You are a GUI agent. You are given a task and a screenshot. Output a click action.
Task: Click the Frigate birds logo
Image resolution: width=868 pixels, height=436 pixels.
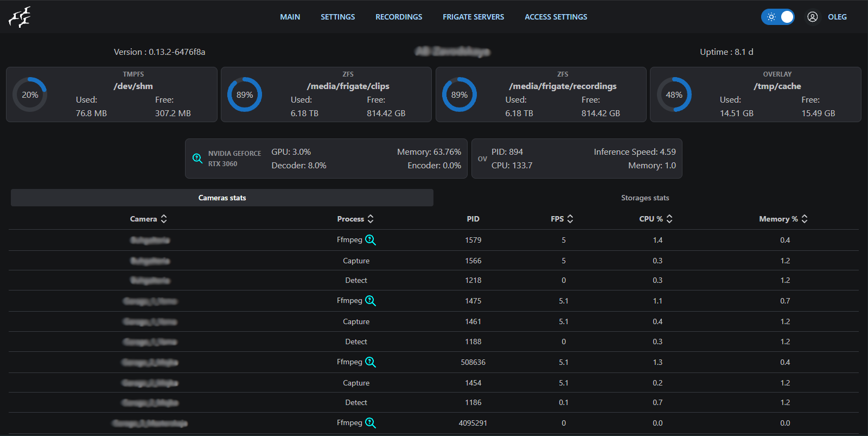coord(20,17)
